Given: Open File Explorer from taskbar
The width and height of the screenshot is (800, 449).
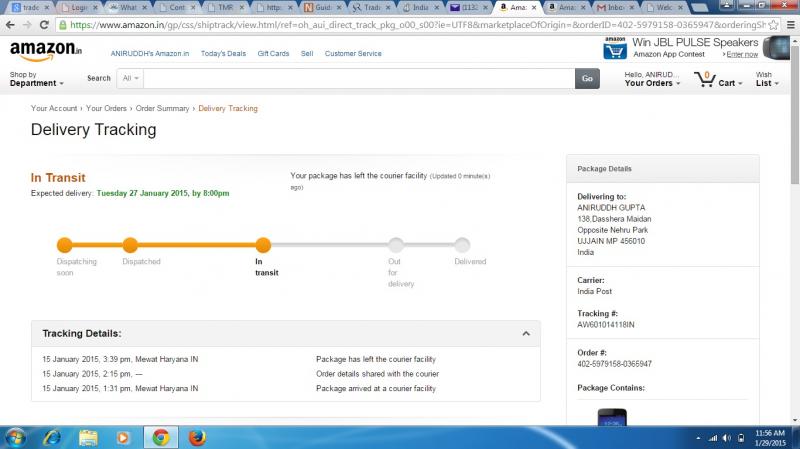Looking at the screenshot, I should pyautogui.click(x=88, y=438).
